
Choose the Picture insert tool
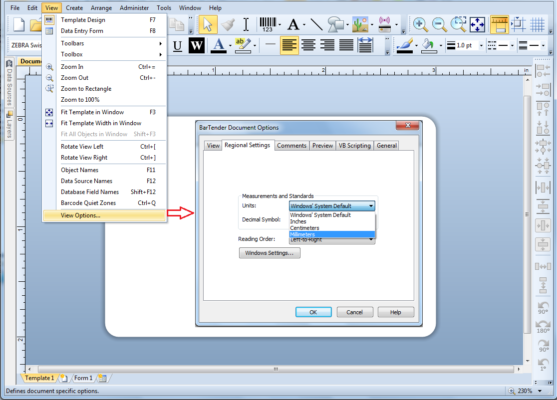(360, 25)
